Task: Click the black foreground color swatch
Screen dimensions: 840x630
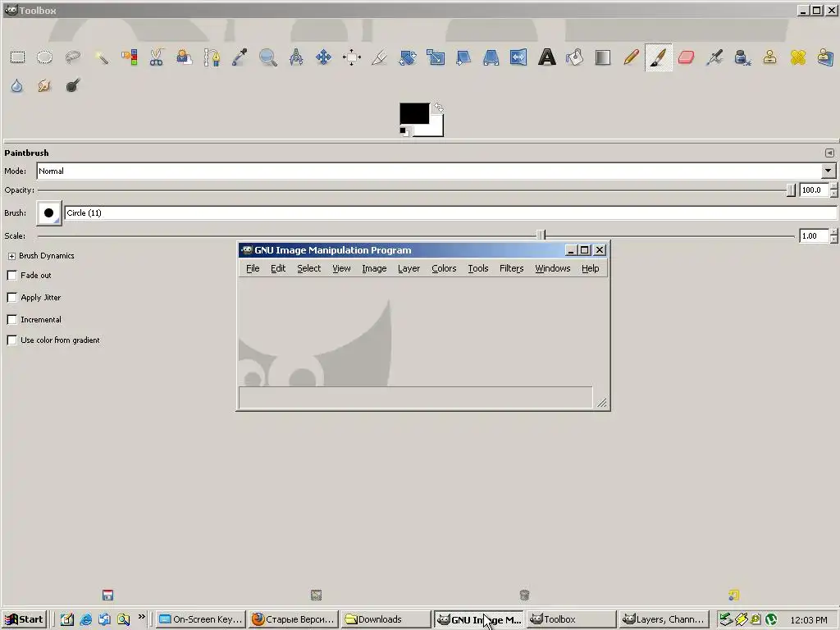Action: click(x=414, y=113)
